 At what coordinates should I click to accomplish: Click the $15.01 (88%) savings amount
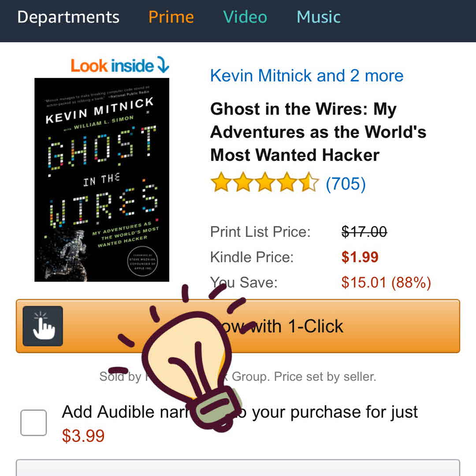[x=386, y=282]
